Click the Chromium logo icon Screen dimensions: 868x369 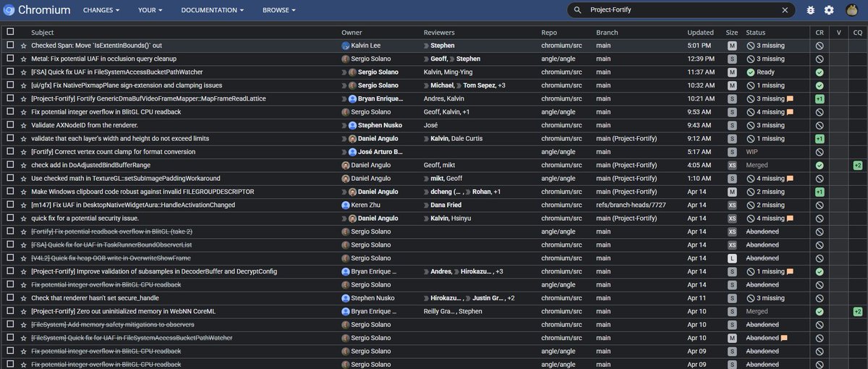point(9,10)
